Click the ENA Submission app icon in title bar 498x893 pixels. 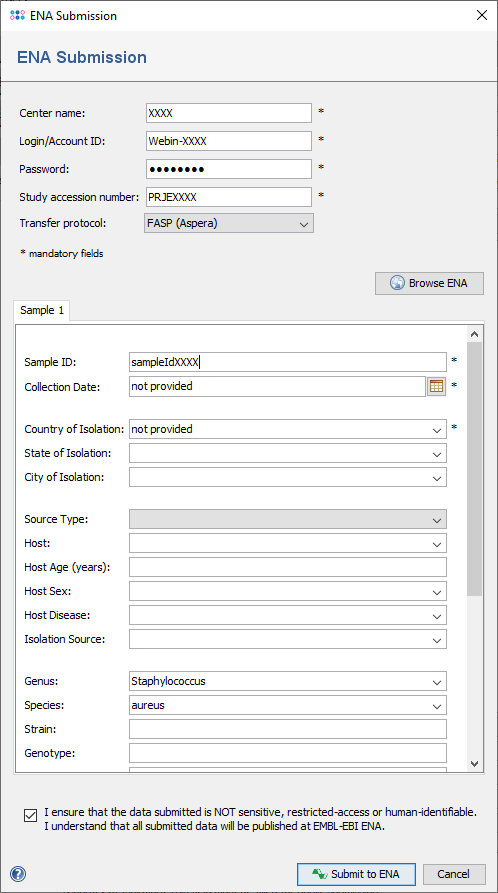coord(18,15)
